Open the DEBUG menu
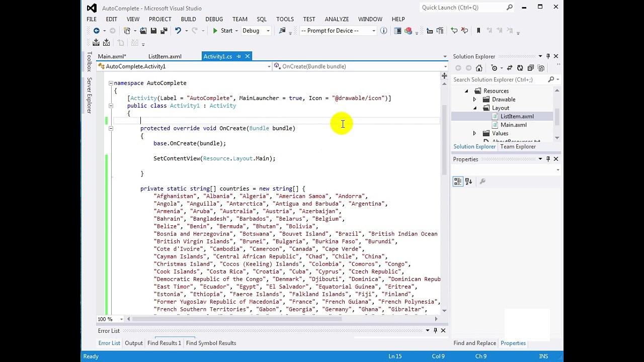Screen dimensions: 644x362 click(214, 19)
